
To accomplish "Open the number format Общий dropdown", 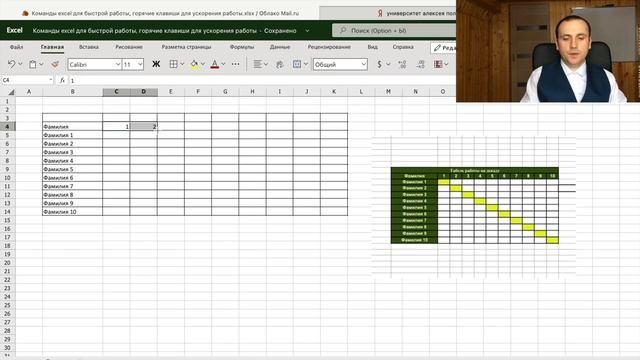I will click(x=340, y=64).
